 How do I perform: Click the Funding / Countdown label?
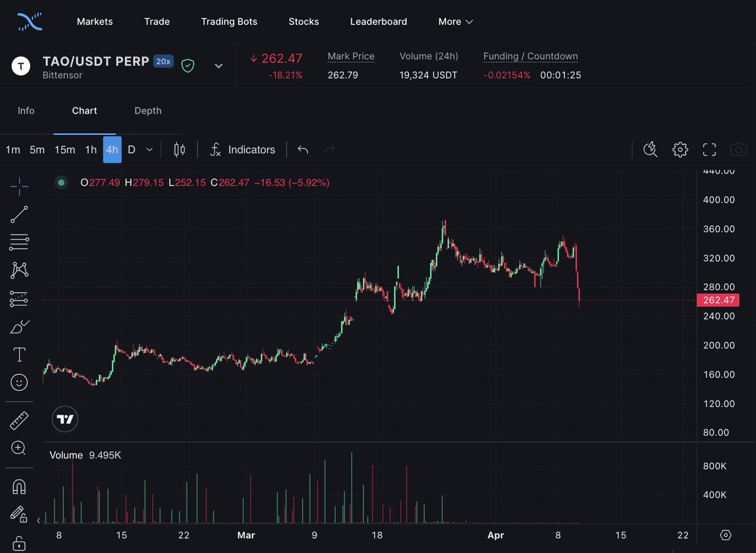[530, 56]
